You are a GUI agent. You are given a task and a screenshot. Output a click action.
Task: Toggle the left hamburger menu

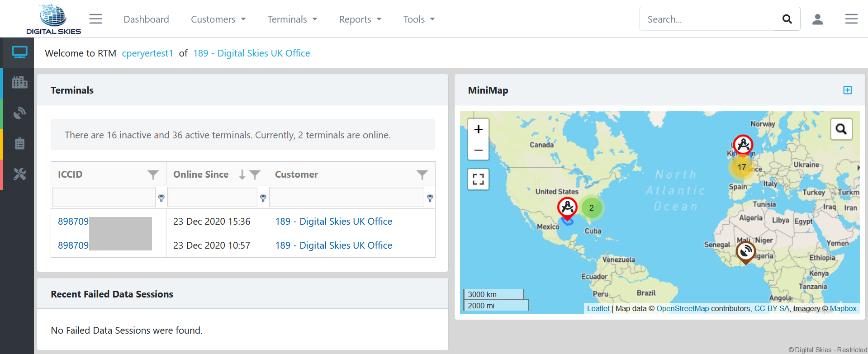click(x=95, y=19)
